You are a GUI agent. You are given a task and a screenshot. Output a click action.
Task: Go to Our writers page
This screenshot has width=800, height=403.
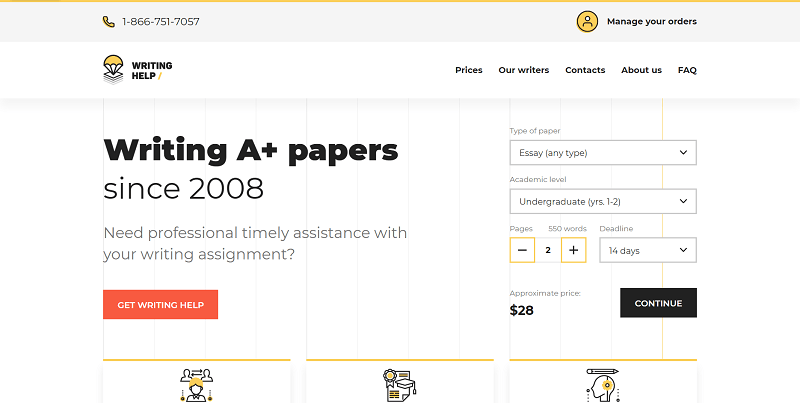(523, 70)
